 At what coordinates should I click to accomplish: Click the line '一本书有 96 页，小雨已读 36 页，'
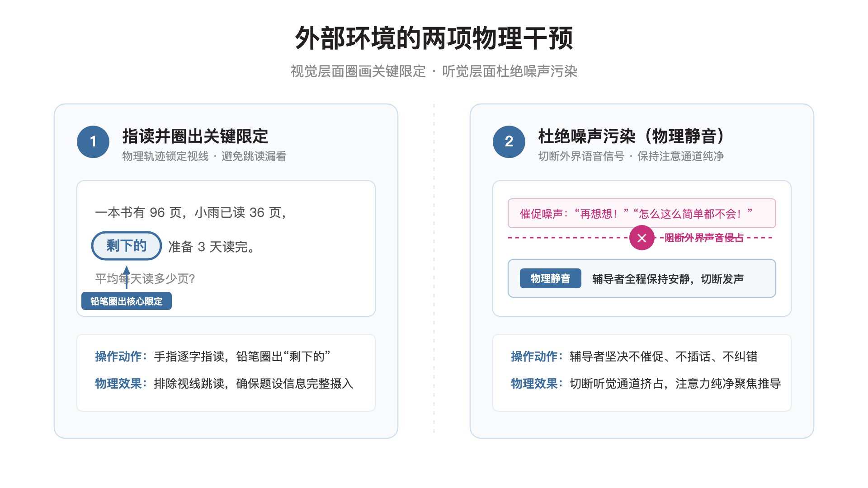click(x=192, y=212)
